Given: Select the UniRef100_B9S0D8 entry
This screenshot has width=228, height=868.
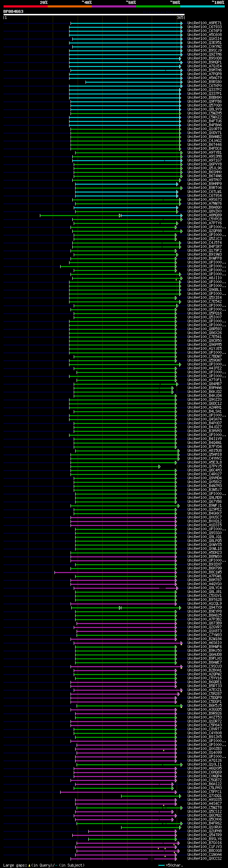Looking at the screenshot, I should click(x=204, y=58).
